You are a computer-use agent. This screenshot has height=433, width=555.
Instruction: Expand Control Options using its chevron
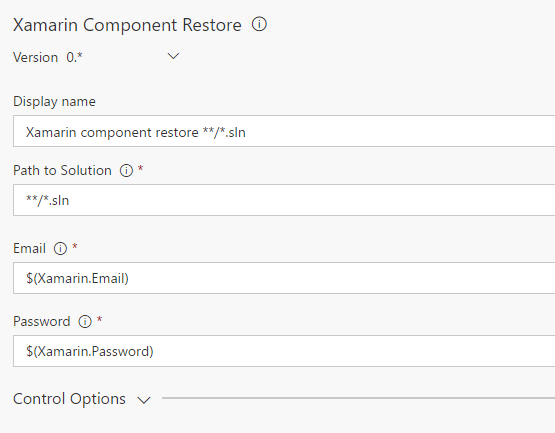(x=144, y=400)
